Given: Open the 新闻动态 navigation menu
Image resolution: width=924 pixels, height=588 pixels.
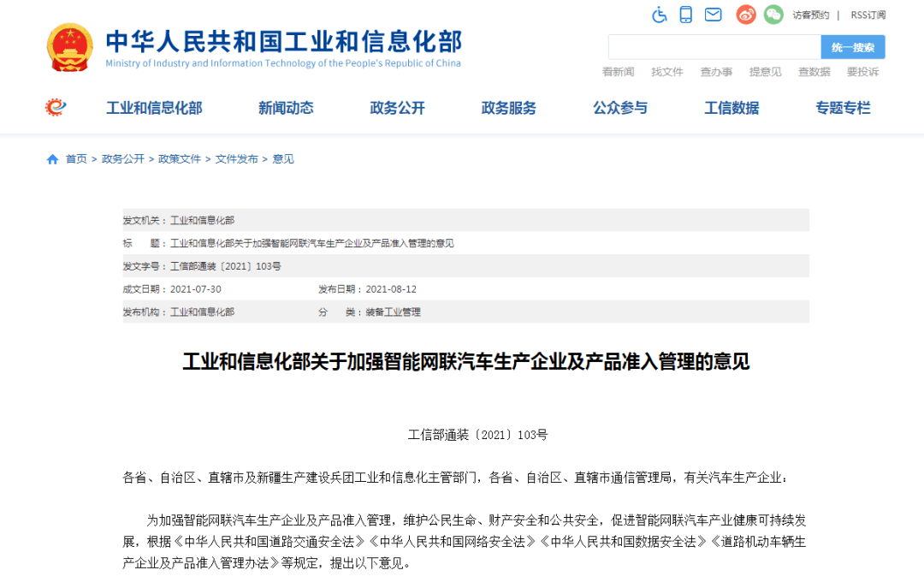Looking at the screenshot, I should (x=286, y=108).
